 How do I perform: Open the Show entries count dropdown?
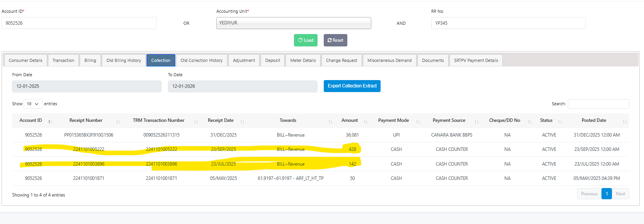click(x=33, y=104)
